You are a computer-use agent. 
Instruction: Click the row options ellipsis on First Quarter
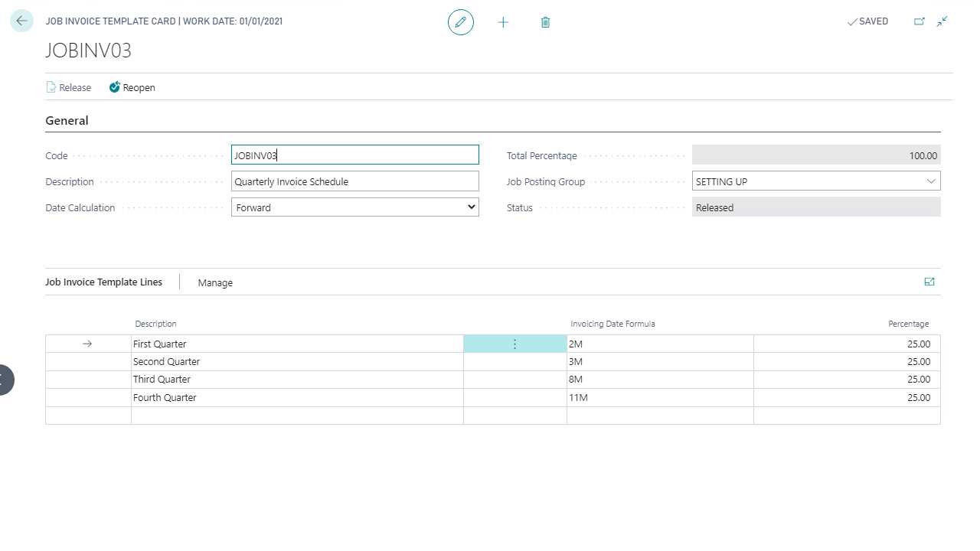click(x=514, y=344)
